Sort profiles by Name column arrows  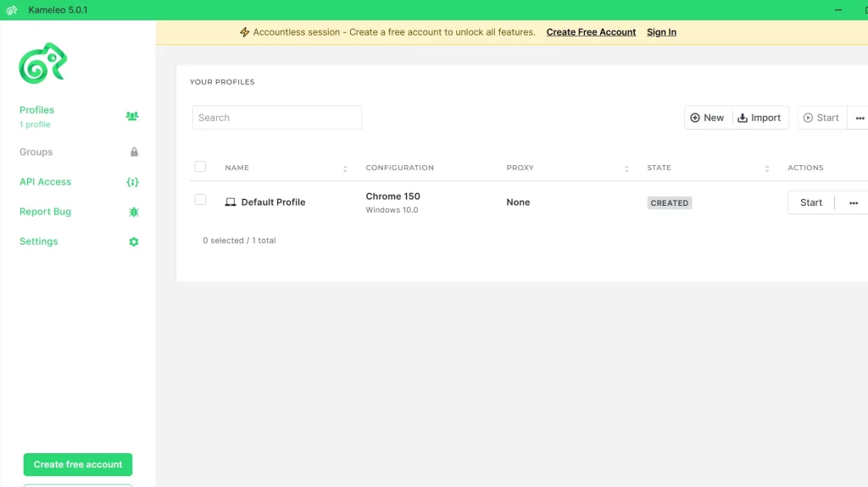coord(345,169)
